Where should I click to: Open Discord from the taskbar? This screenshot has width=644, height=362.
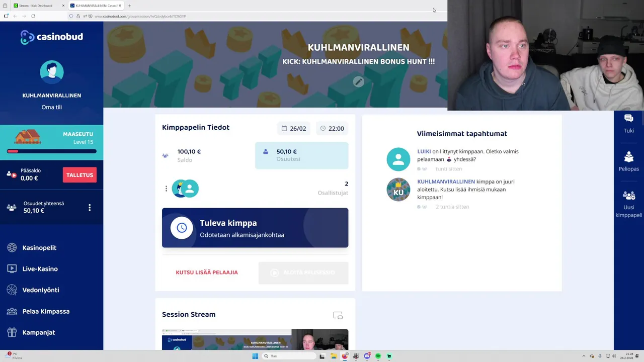point(367,356)
